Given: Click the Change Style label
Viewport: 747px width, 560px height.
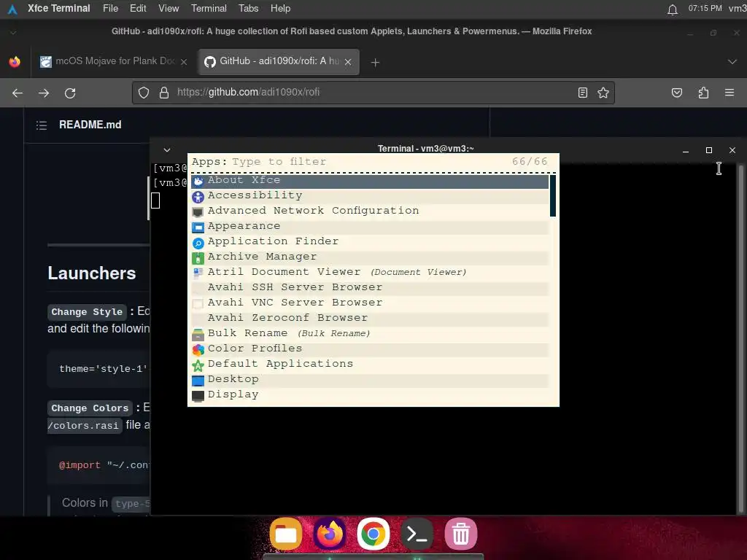Looking at the screenshot, I should coord(87,312).
